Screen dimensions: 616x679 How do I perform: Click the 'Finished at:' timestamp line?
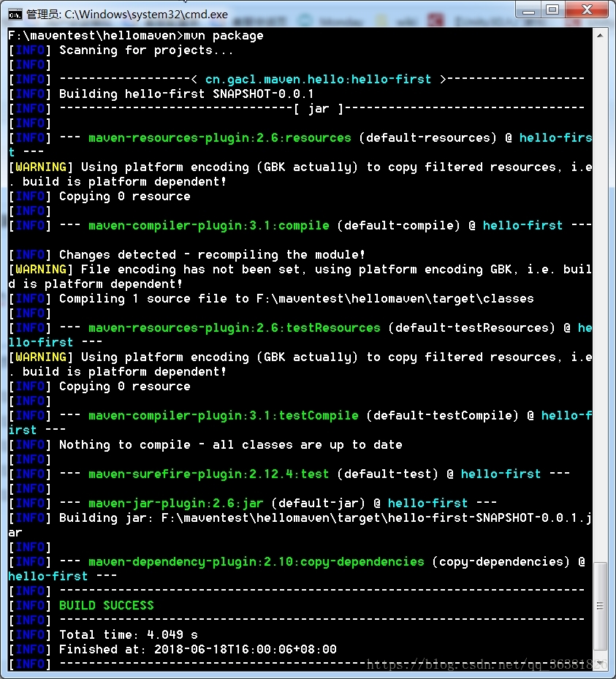pos(198,650)
